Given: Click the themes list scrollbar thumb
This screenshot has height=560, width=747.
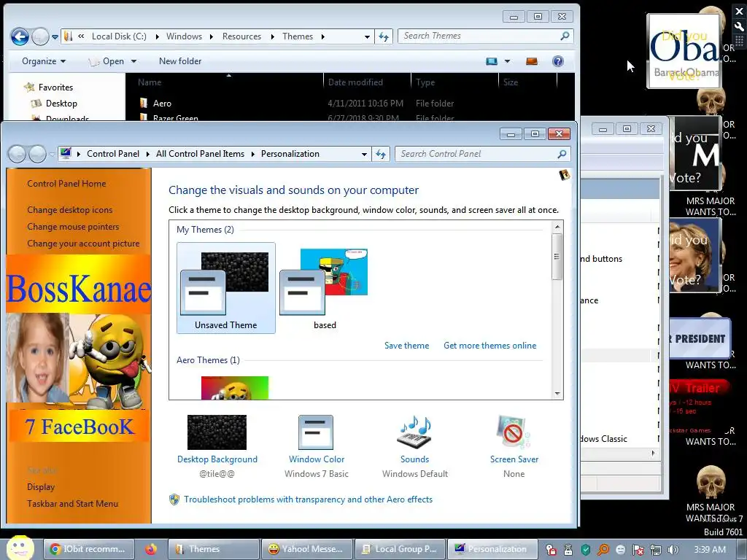Looking at the screenshot, I should (x=557, y=257).
